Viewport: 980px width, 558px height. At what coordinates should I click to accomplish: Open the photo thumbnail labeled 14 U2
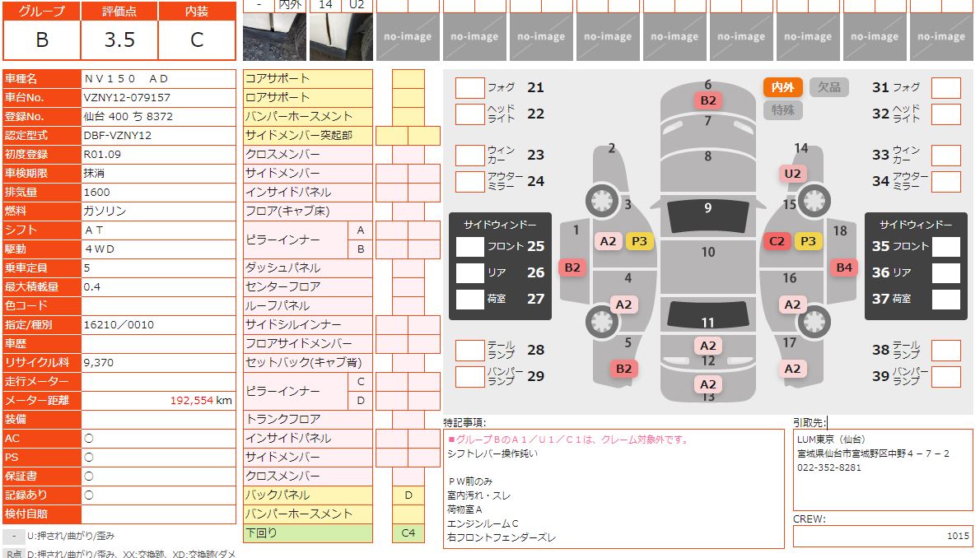point(341,37)
